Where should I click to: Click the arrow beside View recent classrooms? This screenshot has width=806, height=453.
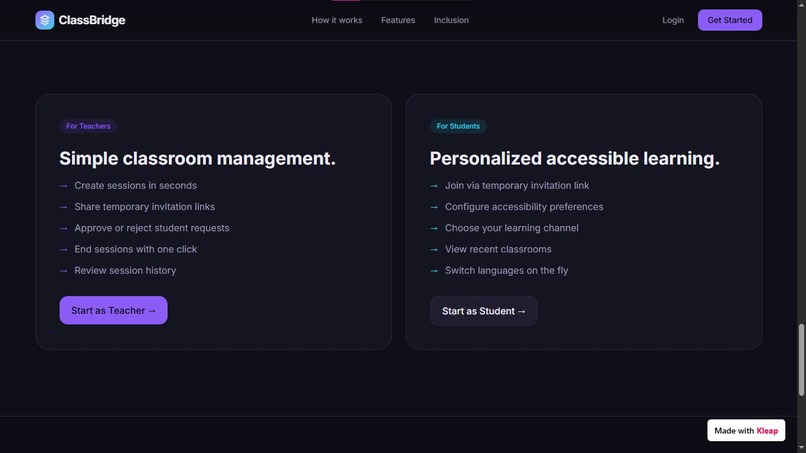[434, 249]
